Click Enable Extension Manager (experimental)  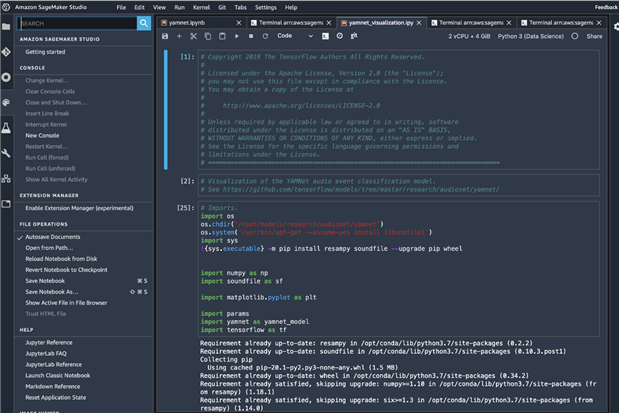pos(79,208)
